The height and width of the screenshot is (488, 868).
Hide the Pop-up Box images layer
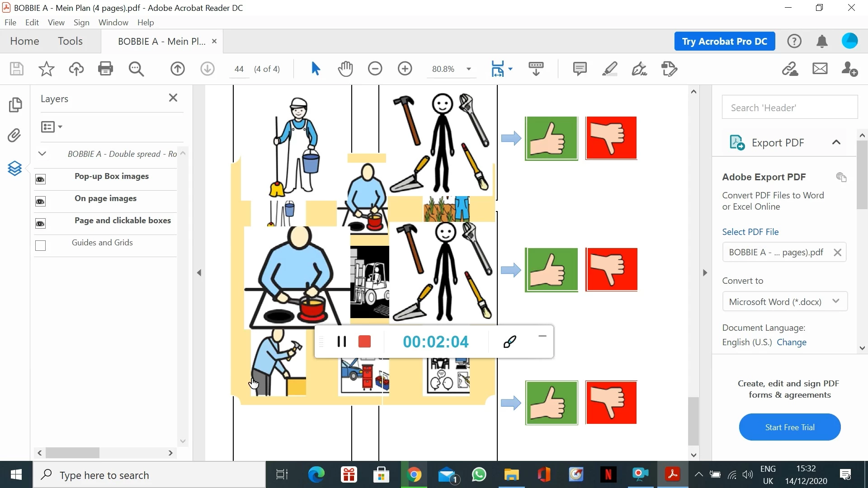coord(40,179)
